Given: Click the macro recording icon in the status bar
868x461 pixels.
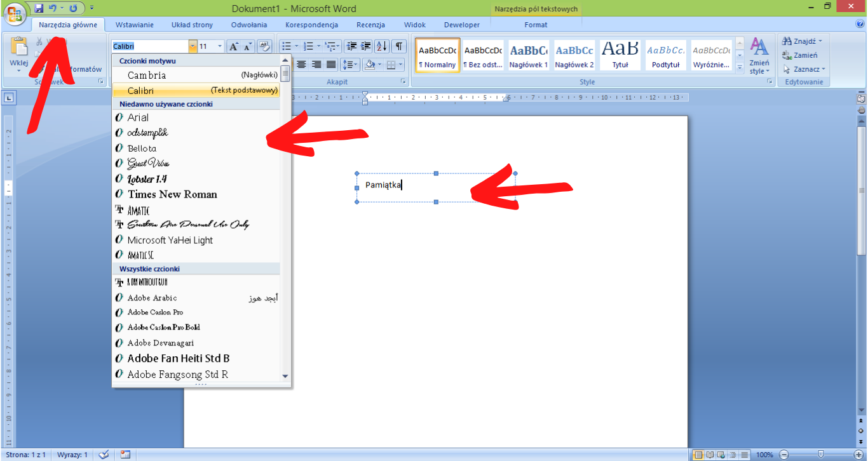Looking at the screenshot, I should click(x=125, y=455).
